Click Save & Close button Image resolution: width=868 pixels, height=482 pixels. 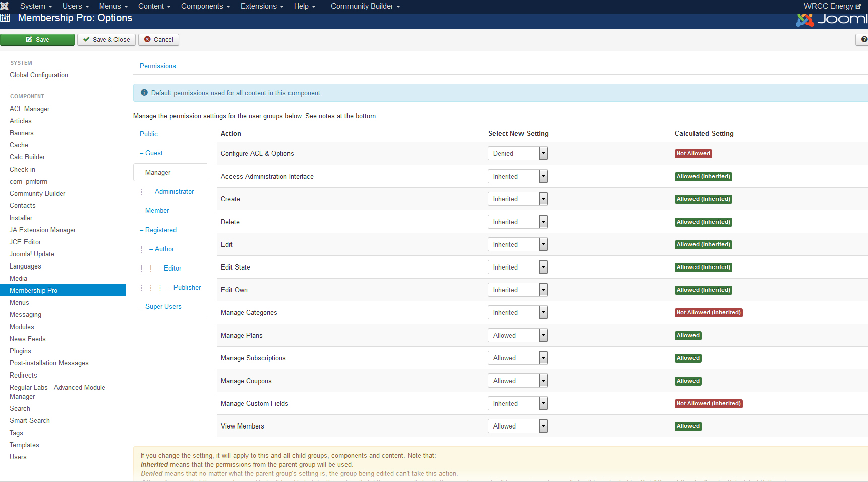(x=106, y=39)
